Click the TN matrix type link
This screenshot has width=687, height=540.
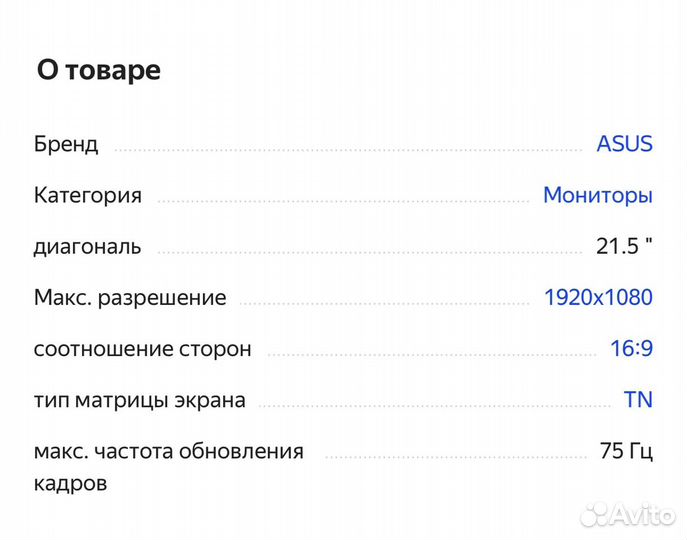[637, 400]
